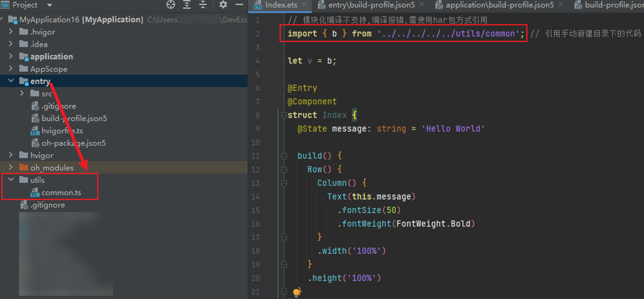The width and height of the screenshot is (644, 299).
Task: Click the locate/select opened file icon
Action: pyautogui.click(x=171, y=5)
